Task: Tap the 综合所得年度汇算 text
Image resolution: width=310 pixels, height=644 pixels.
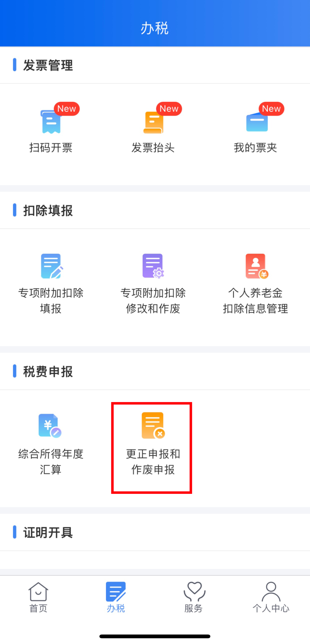Action: pos(51,462)
